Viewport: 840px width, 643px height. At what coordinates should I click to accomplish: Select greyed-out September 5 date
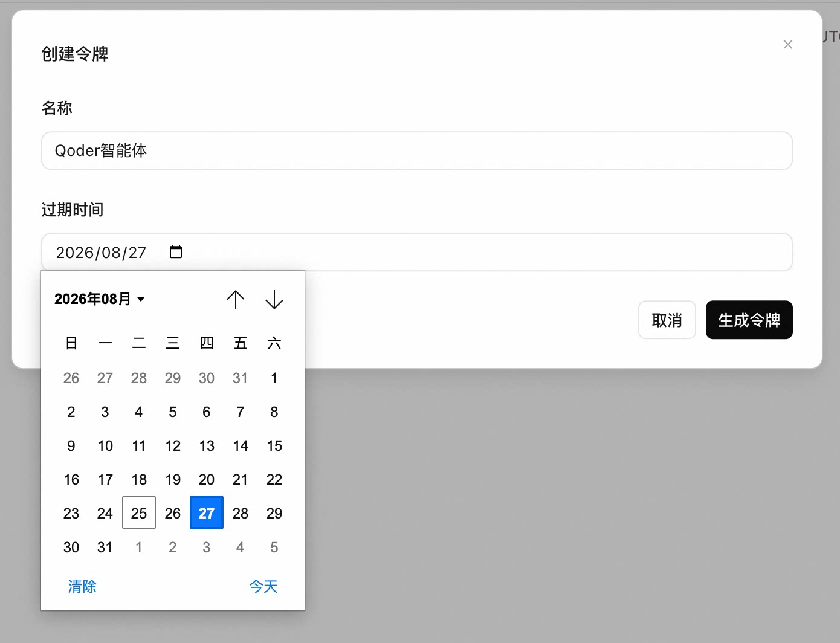pos(274,547)
